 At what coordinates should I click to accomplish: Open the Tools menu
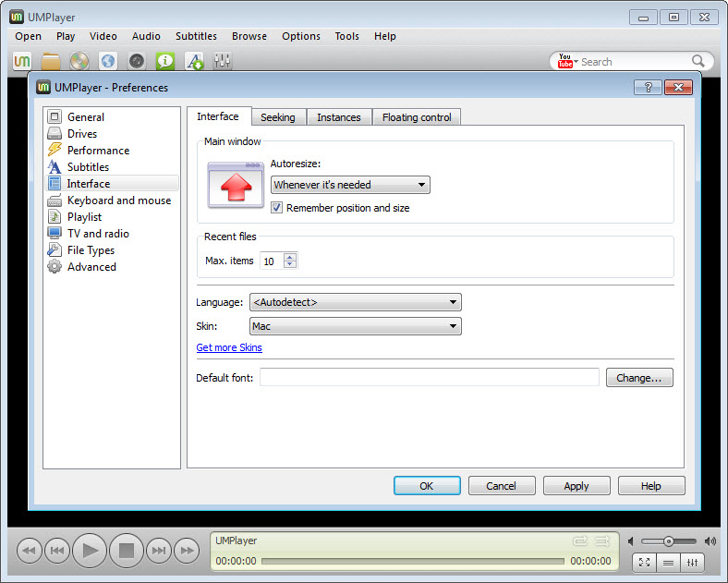click(347, 36)
